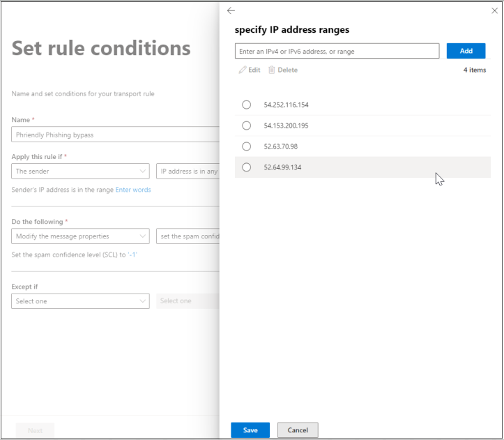Image resolution: width=504 pixels, height=440 pixels.
Task: Select the 52.64.99.134 radio button
Action: tap(247, 167)
